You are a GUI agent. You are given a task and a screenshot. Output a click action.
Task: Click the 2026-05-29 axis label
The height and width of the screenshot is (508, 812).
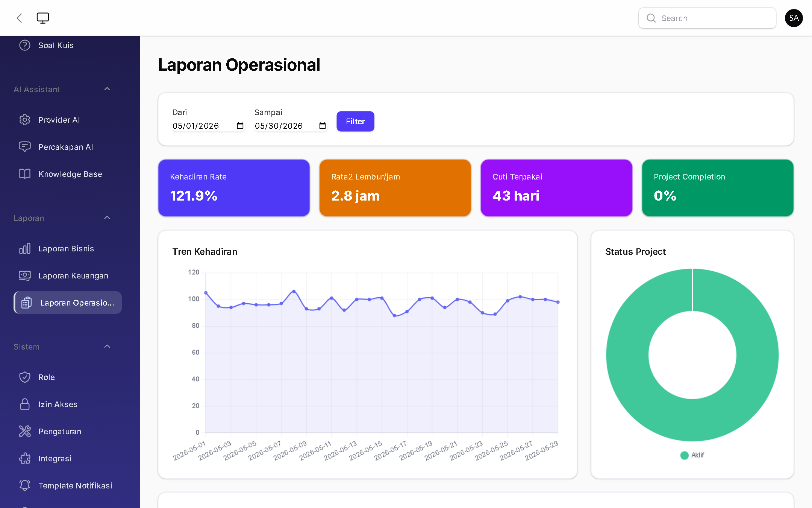[x=542, y=450]
